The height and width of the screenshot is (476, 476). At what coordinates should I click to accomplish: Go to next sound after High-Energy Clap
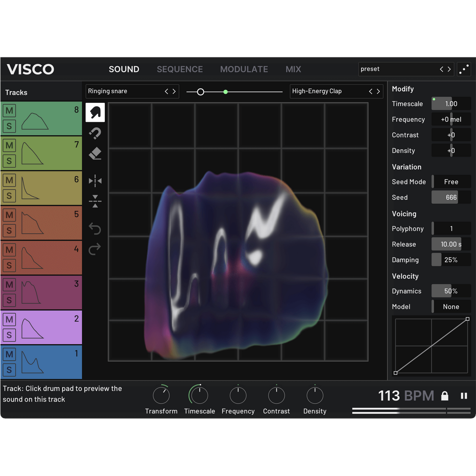(378, 91)
